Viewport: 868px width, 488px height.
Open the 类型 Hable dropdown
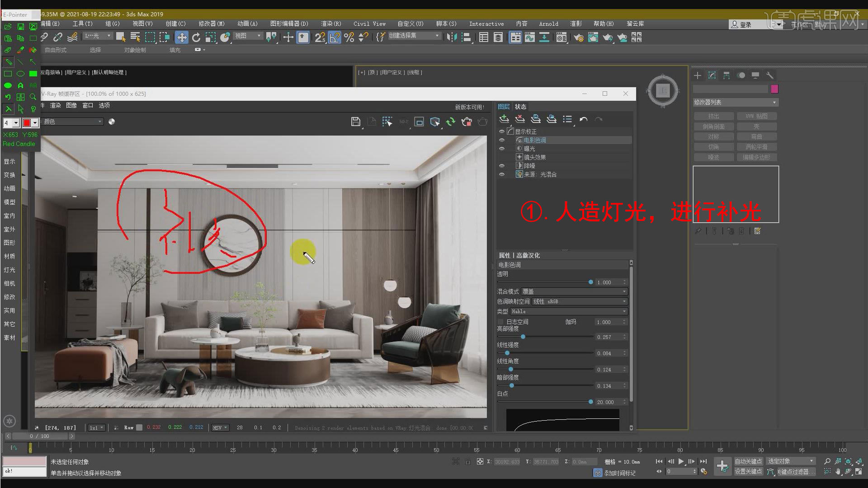(x=569, y=311)
